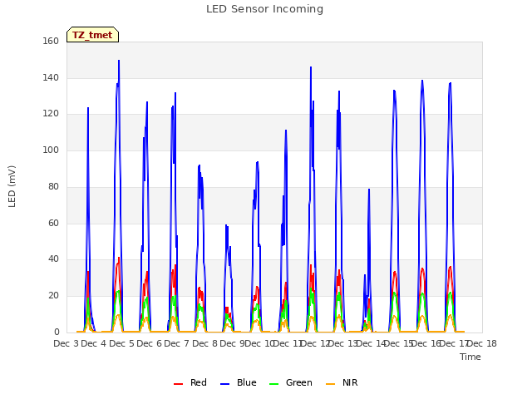Click the Dec 18 x-axis tick label
This screenshot has width=532, height=399.
click(482, 343)
